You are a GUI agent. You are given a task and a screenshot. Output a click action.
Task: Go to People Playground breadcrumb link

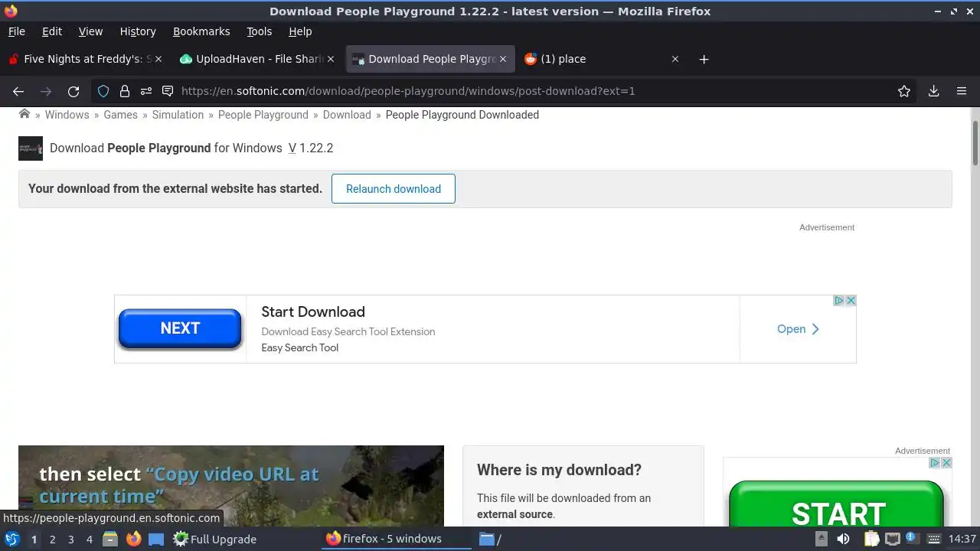263,115
